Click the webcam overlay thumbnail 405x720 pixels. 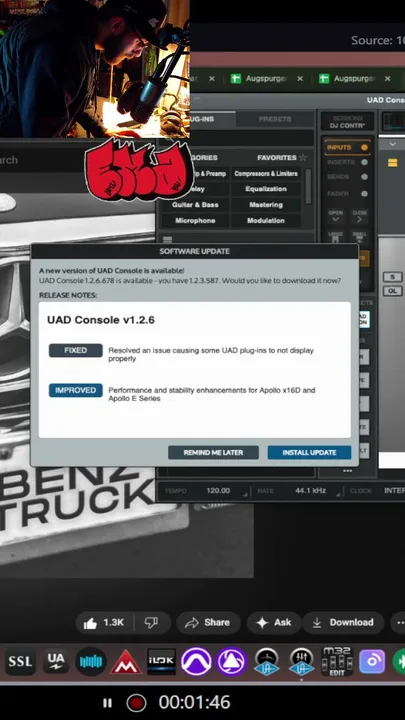coord(95,69)
